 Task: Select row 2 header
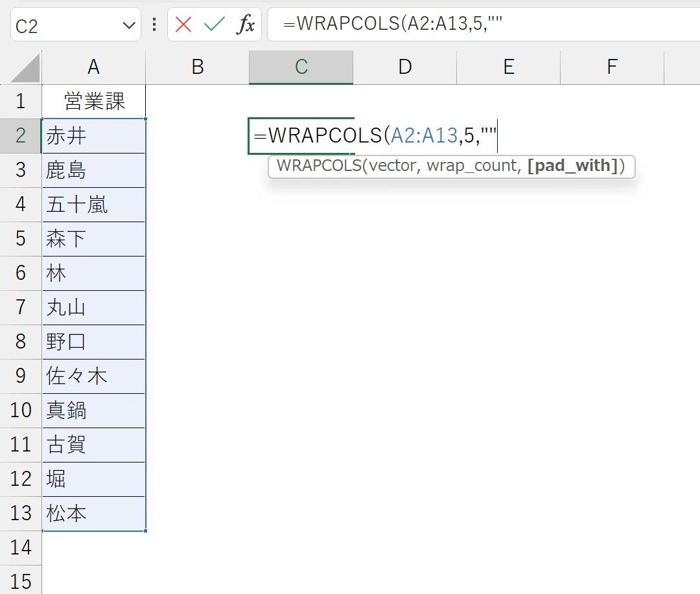click(x=21, y=135)
